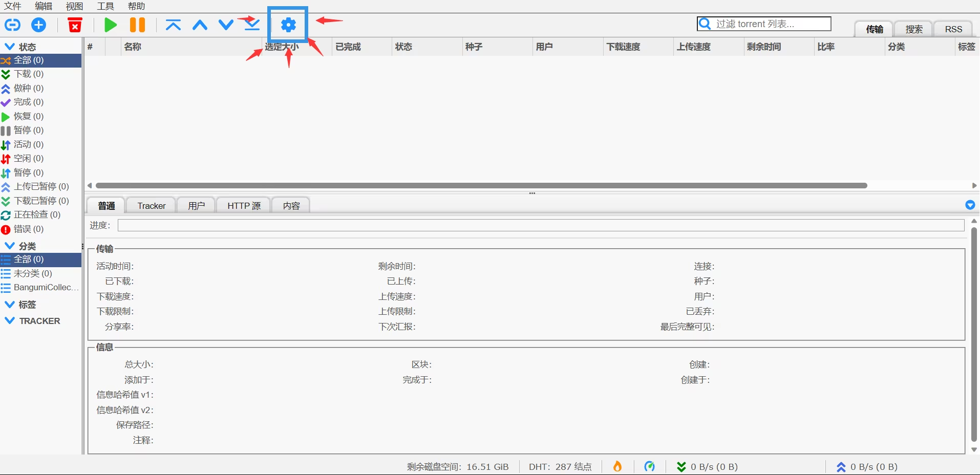Click the move down queue arrow

[x=226, y=25]
